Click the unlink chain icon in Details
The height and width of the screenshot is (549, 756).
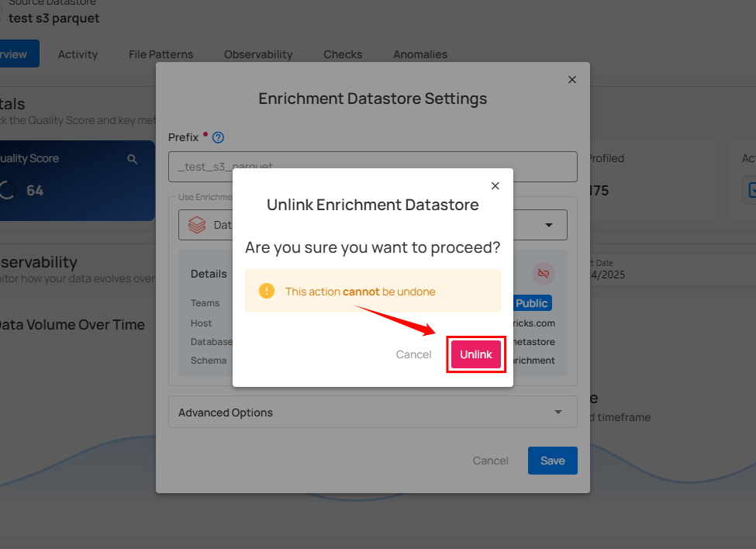543,274
